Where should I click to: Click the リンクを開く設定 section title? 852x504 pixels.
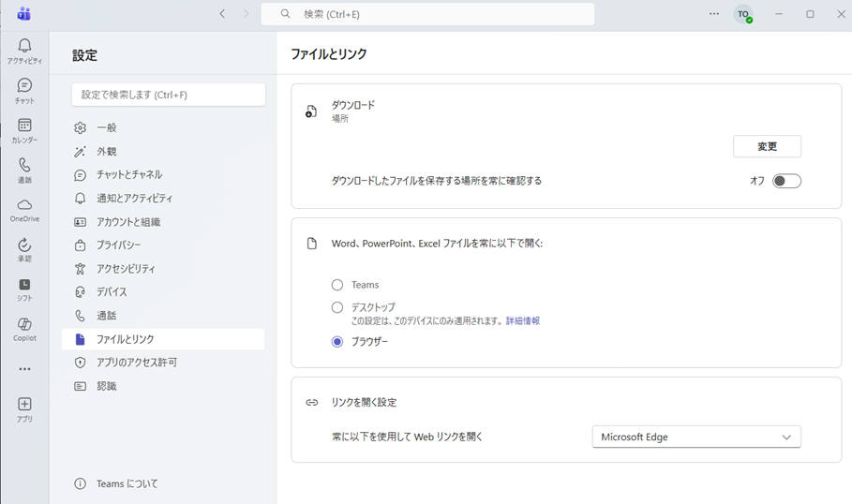click(364, 403)
